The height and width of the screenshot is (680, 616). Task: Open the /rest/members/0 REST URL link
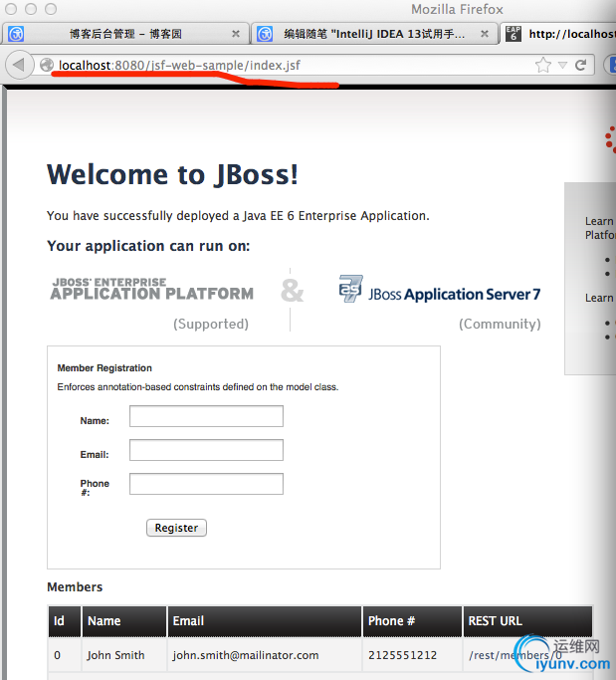pos(515,655)
